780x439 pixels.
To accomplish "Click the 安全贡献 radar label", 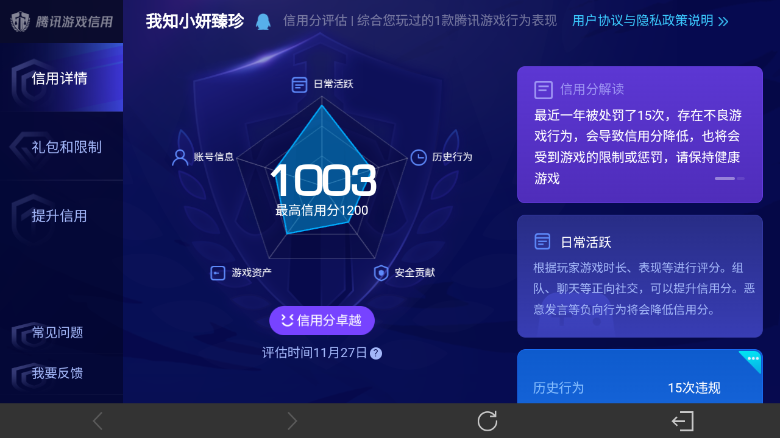I will point(414,272).
